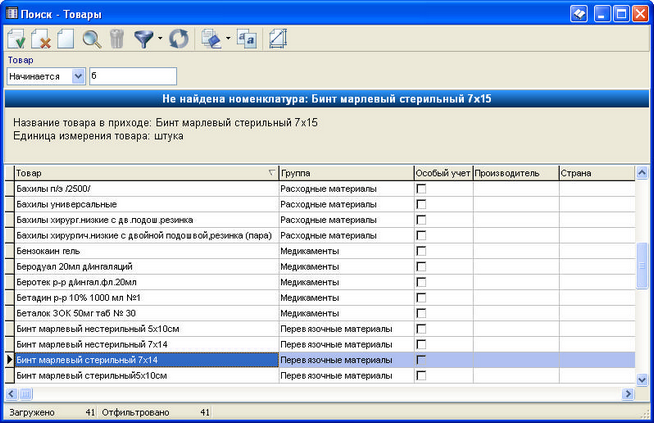Create new blank record icon
654x423 pixels.
tap(65, 39)
